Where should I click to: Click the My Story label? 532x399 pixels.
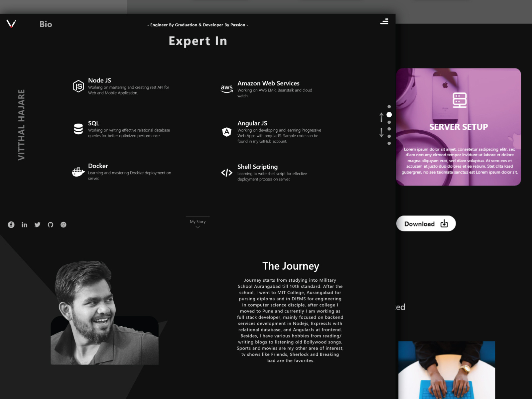(x=198, y=222)
